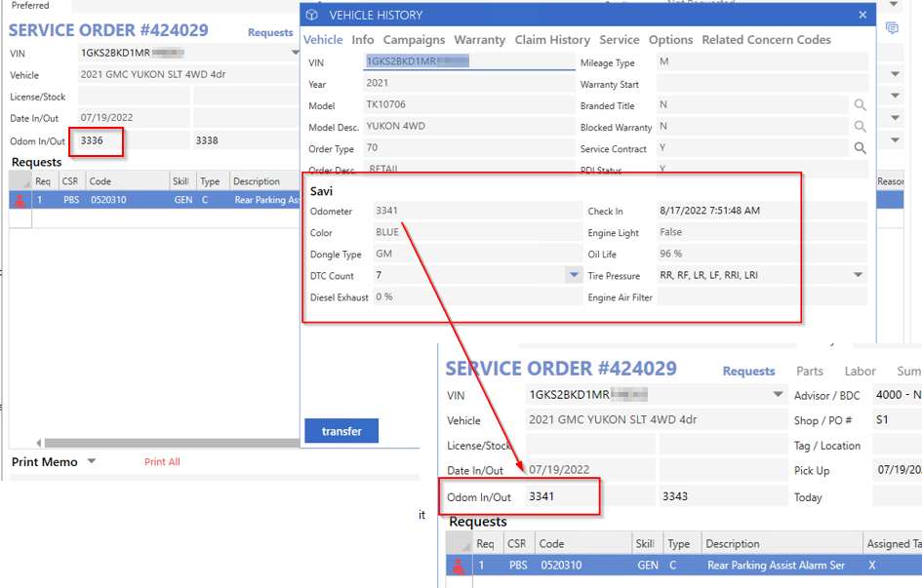Screen dimensions: 922x588
Task: Select Rear Parking Assist Alarm Ser description
Action: click(x=776, y=566)
